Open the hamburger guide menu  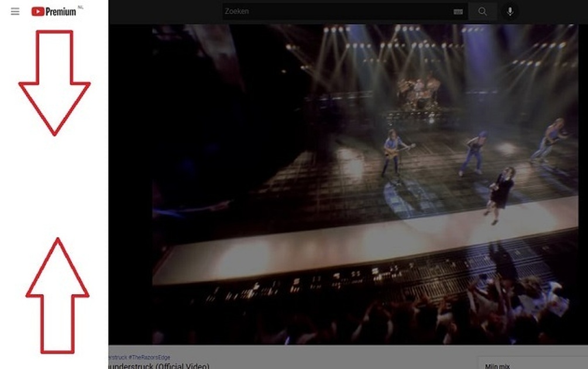click(15, 12)
